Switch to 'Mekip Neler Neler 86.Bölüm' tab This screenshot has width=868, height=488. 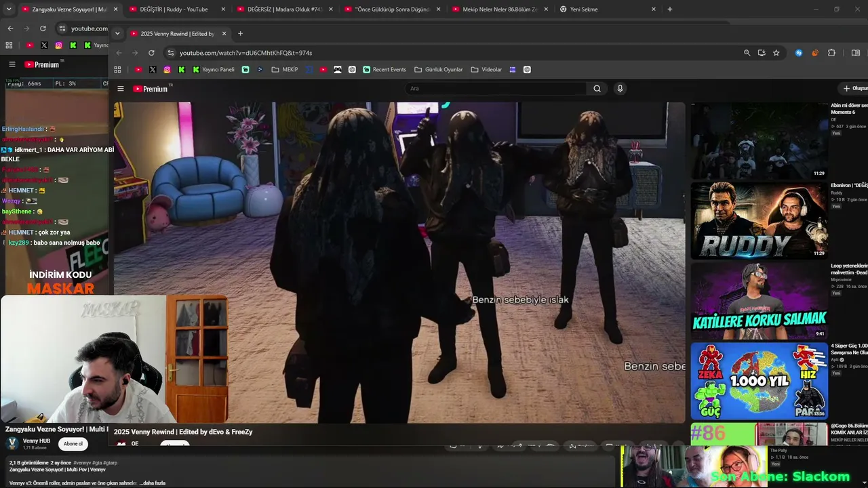point(500,9)
